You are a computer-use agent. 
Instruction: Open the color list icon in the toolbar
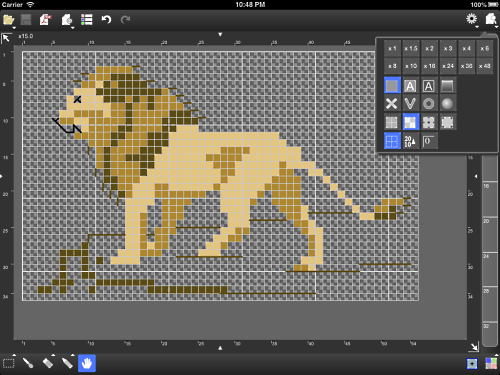tap(87, 20)
